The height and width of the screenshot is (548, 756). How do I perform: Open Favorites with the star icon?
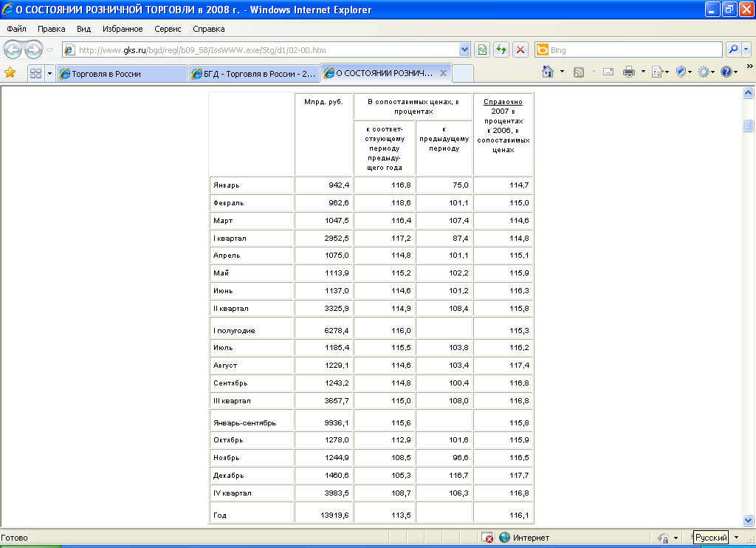(x=10, y=73)
